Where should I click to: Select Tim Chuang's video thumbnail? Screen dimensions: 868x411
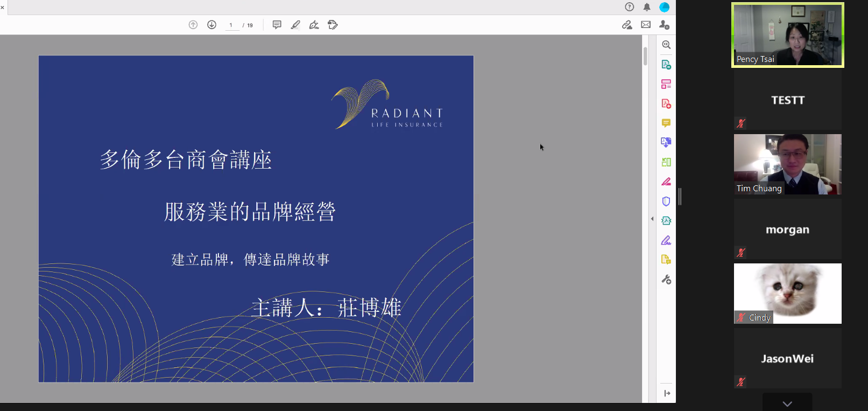coord(788,164)
